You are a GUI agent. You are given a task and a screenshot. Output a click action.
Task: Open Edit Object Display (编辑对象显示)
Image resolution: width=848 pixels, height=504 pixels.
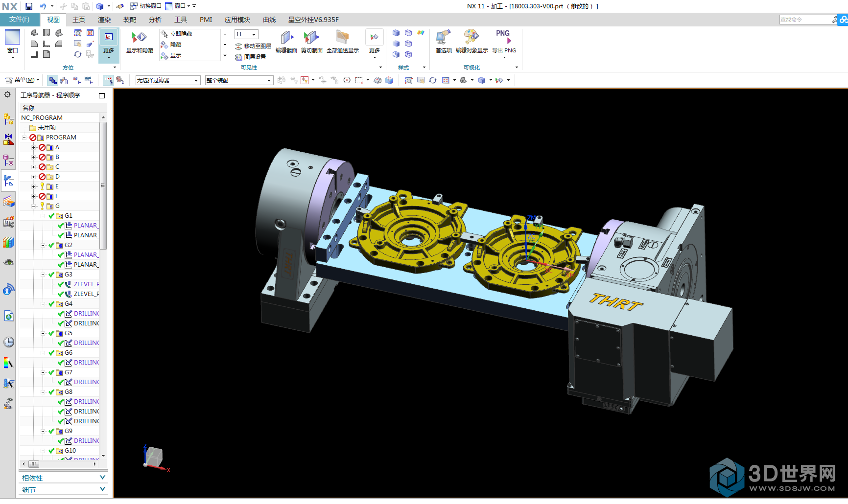(x=472, y=42)
